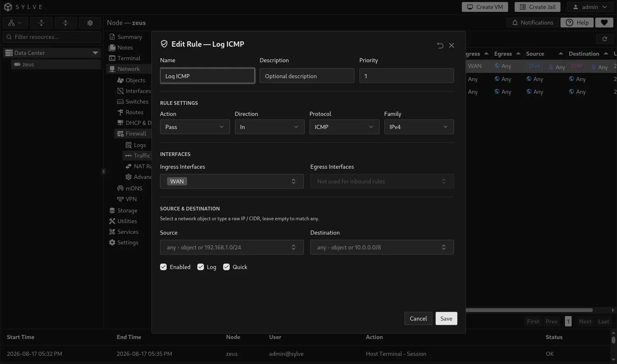Click page 1 in table pagination
Screen dimensions: 617x364
(568, 321)
